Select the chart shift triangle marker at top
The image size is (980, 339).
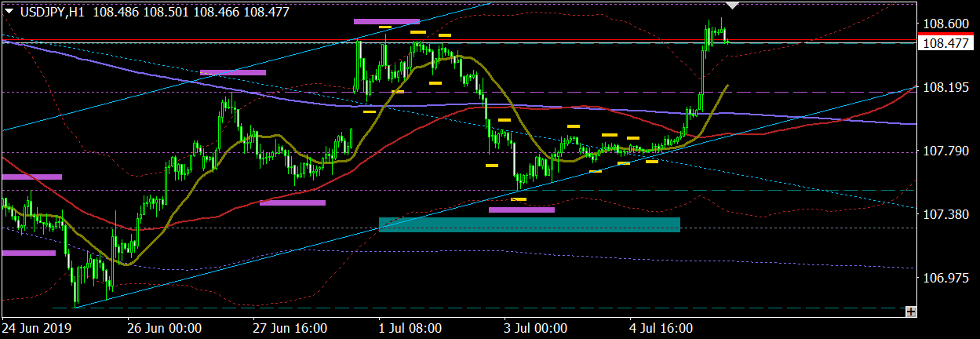[733, 5]
